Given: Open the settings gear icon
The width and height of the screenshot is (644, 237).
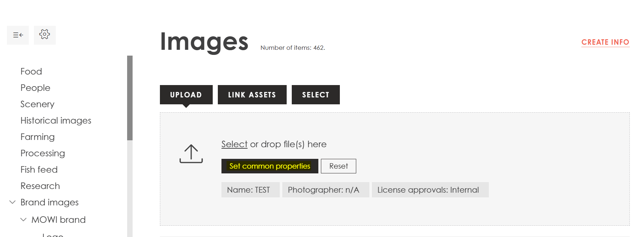Looking at the screenshot, I should 44,35.
